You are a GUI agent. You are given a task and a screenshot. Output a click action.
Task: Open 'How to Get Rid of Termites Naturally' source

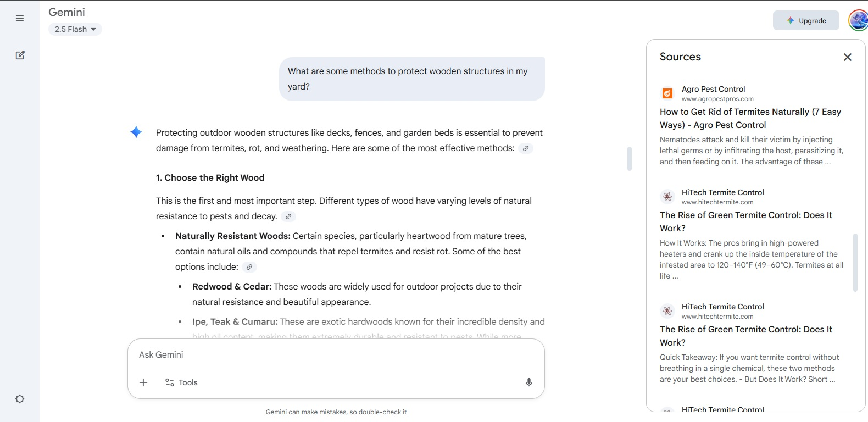(x=750, y=118)
